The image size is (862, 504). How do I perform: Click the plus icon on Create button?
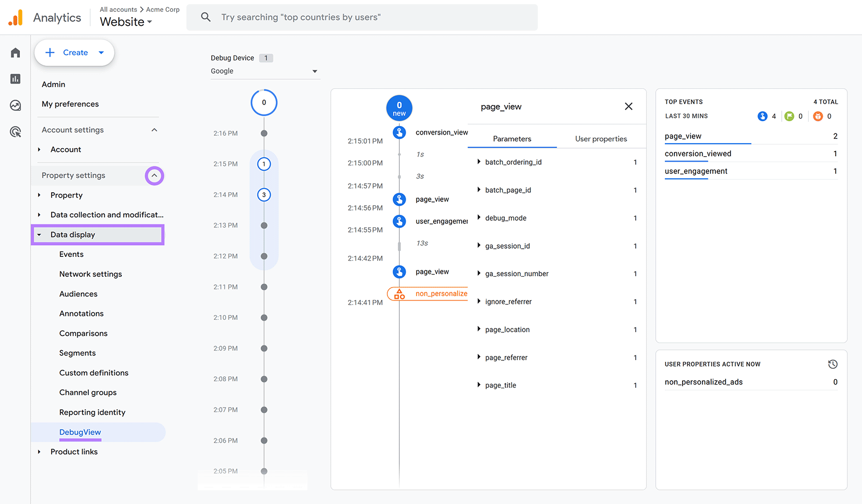tap(50, 53)
